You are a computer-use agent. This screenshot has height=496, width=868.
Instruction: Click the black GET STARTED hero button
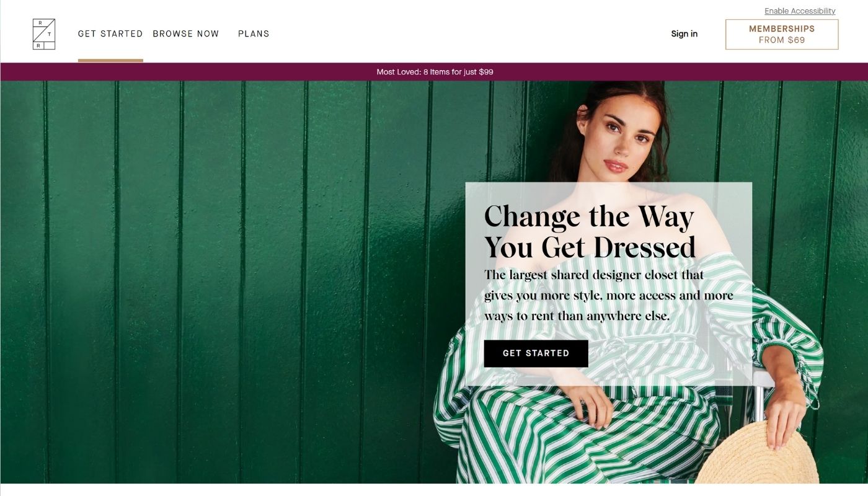[536, 353]
